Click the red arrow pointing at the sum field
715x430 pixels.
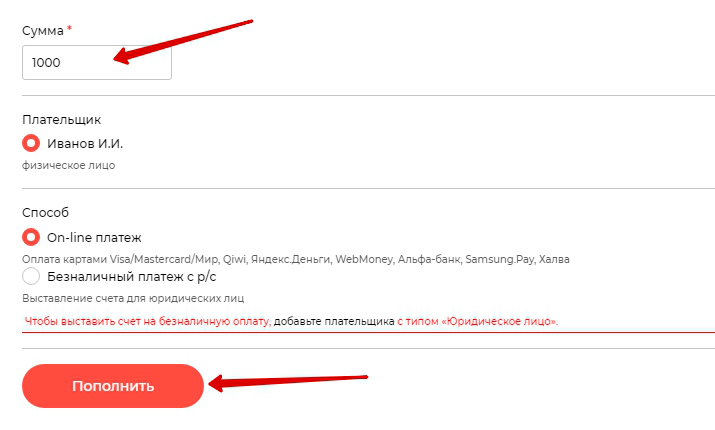[x=180, y=40]
